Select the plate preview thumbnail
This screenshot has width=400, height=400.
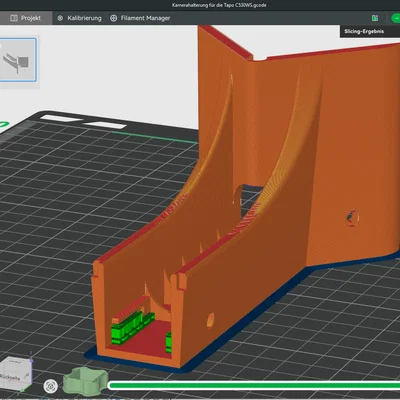click(x=18, y=60)
